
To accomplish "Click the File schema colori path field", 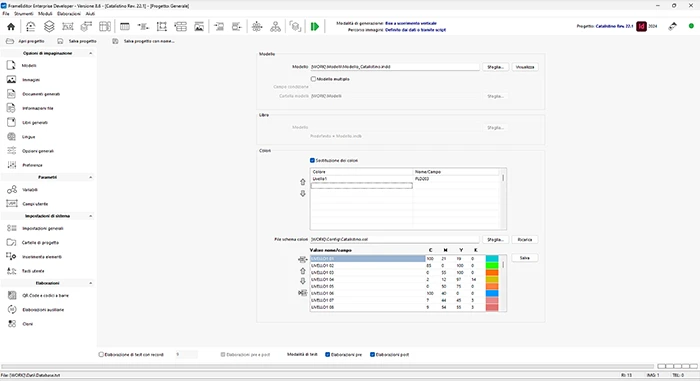I will (x=395, y=240).
